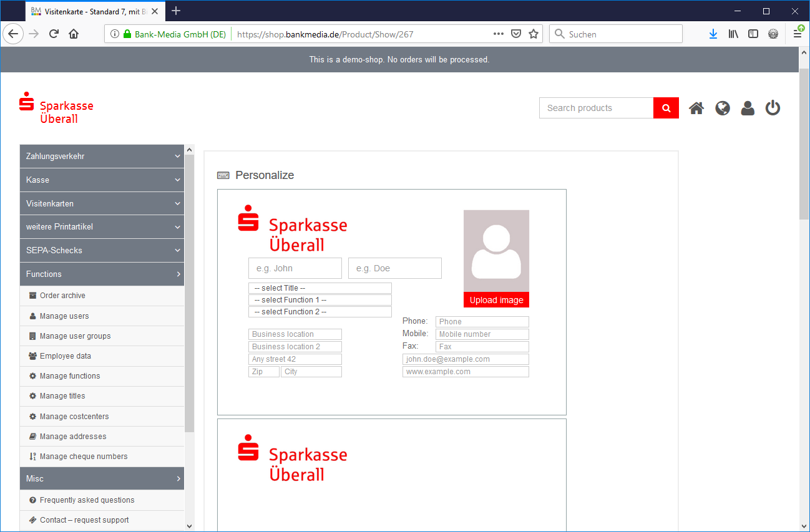Log out with the power icon
810x532 pixels.
(x=773, y=109)
